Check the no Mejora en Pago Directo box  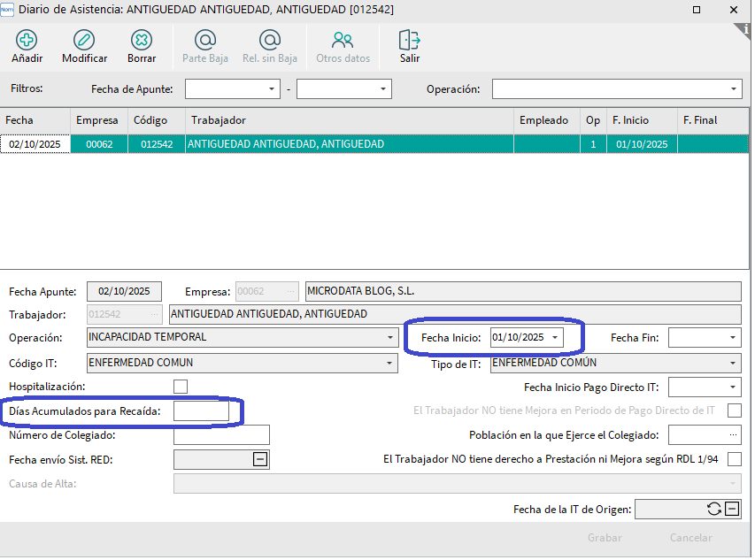(734, 410)
